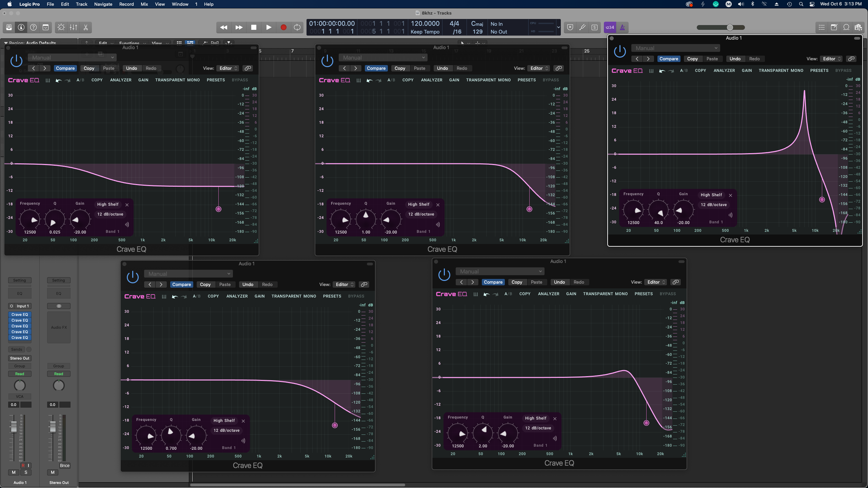Click master volume slider in control bar
Viewport: 868px width, 488px height.
tap(721, 27)
